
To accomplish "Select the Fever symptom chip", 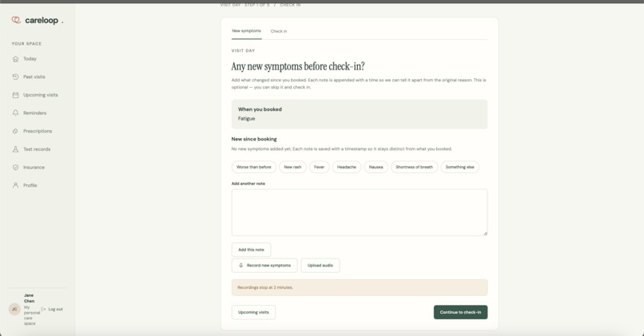I will (x=319, y=167).
